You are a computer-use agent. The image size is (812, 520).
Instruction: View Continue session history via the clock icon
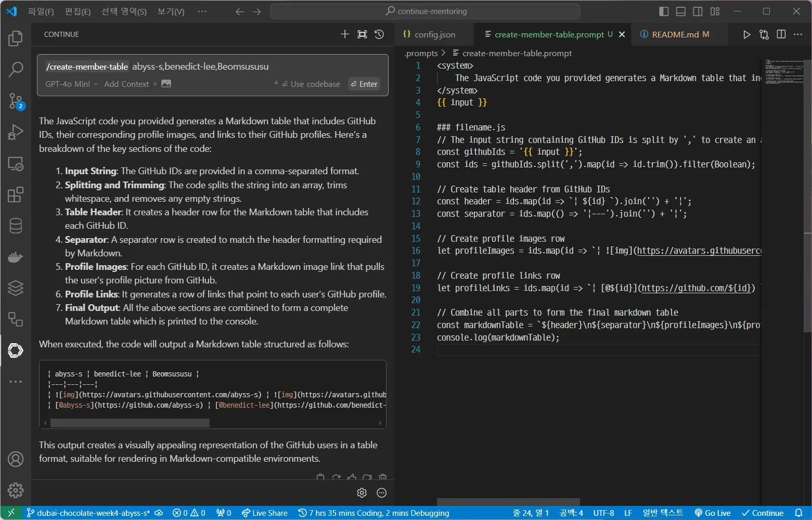pos(379,34)
